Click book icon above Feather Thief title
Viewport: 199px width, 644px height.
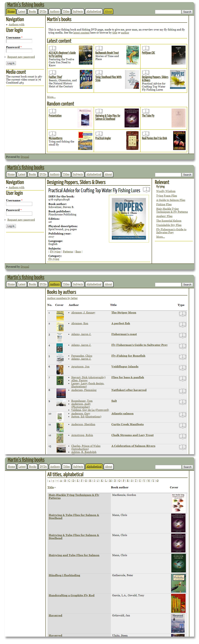(52, 73)
